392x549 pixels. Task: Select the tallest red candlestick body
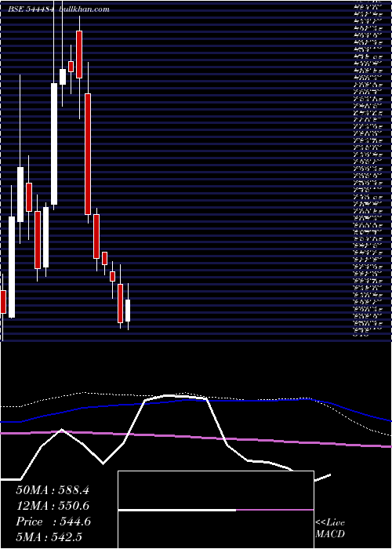[x=88, y=154]
